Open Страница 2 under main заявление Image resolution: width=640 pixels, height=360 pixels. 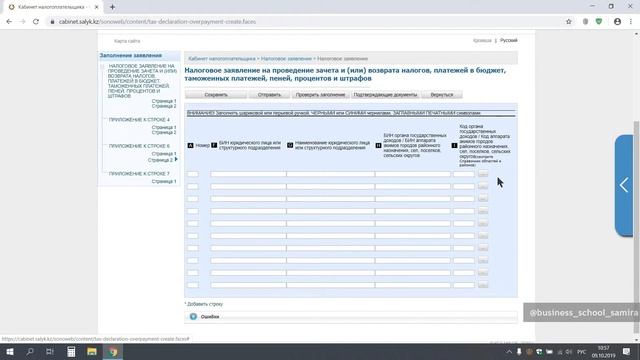(x=164, y=106)
